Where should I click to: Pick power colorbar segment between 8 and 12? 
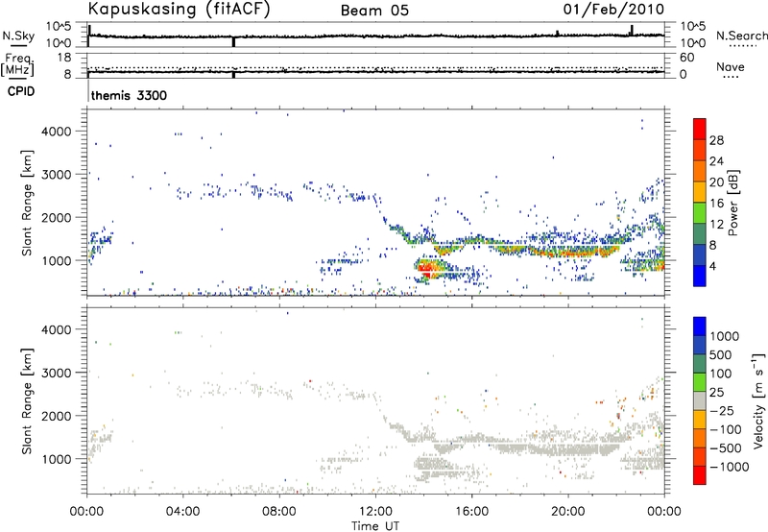pos(700,233)
